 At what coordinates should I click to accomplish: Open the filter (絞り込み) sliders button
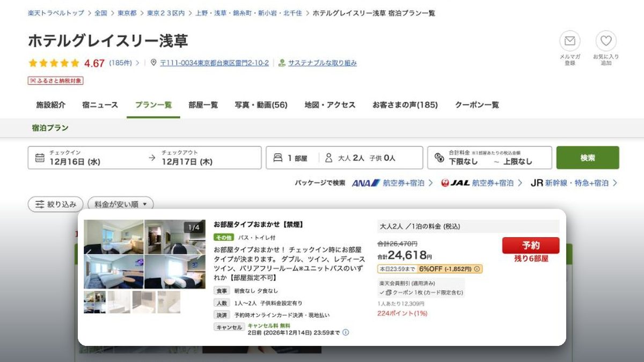coord(55,204)
